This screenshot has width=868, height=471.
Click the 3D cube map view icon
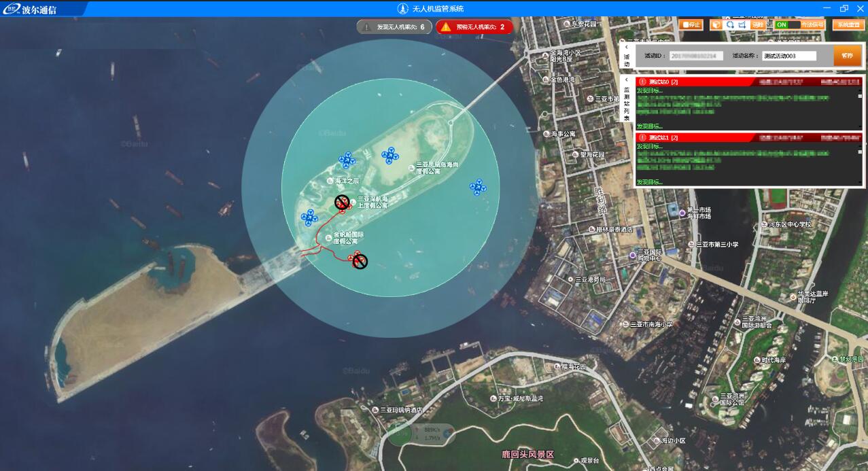pyautogui.click(x=716, y=24)
